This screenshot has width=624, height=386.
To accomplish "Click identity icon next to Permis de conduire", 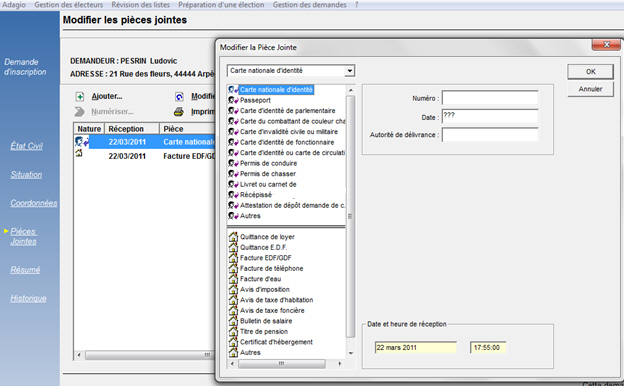I will (x=233, y=163).
